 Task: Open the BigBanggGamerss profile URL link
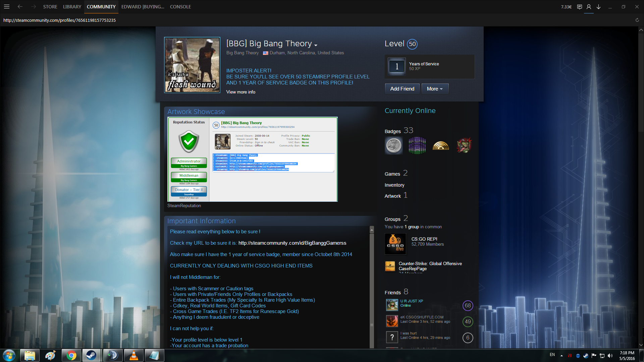tap(292, 243)
